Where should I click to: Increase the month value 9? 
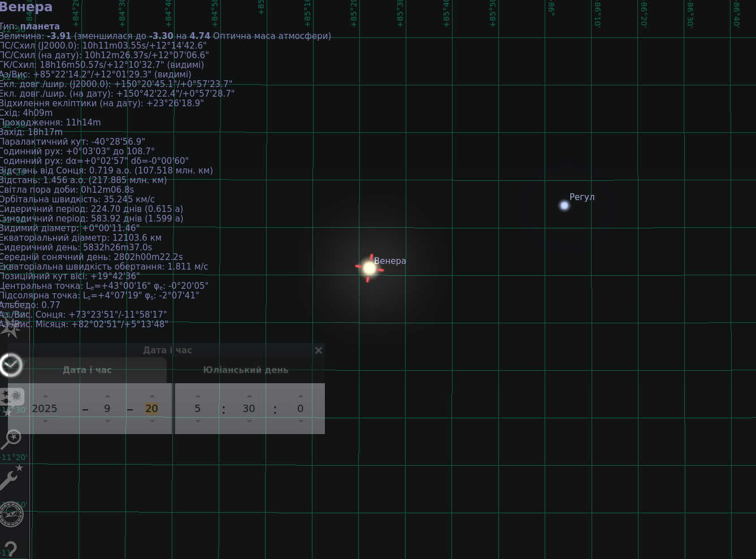point(107,396)
